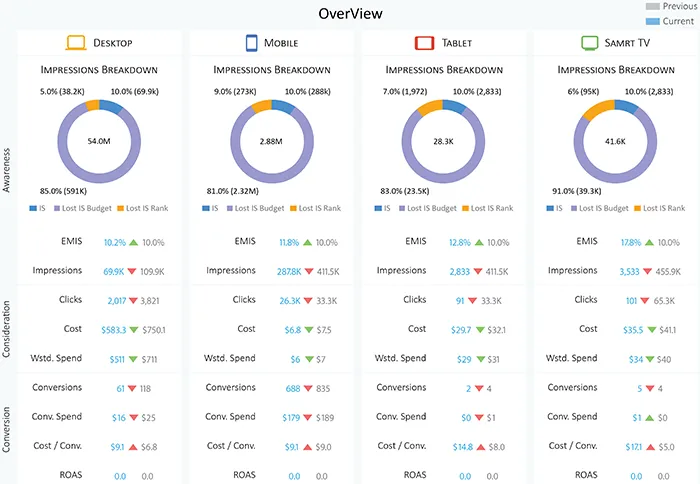Click the blue IS swatch in Desktop legend
Viewport: 700px width, 484px height.
coord(33,208)
